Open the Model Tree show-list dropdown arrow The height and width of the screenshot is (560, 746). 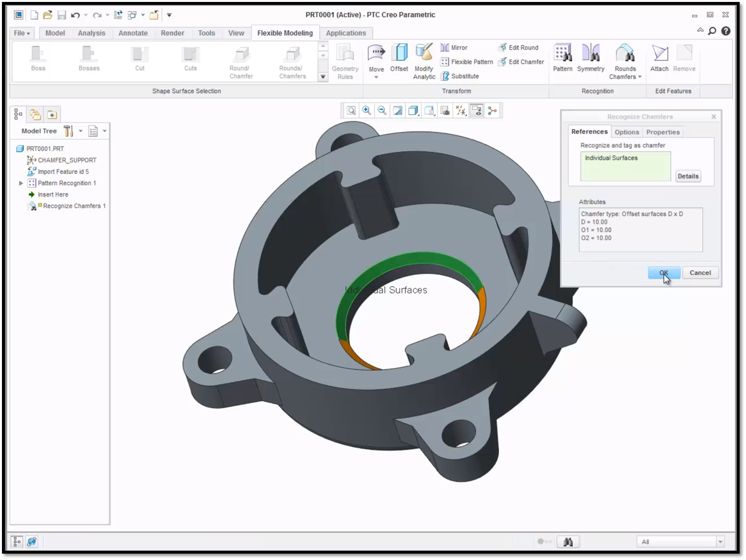(105, 131)
